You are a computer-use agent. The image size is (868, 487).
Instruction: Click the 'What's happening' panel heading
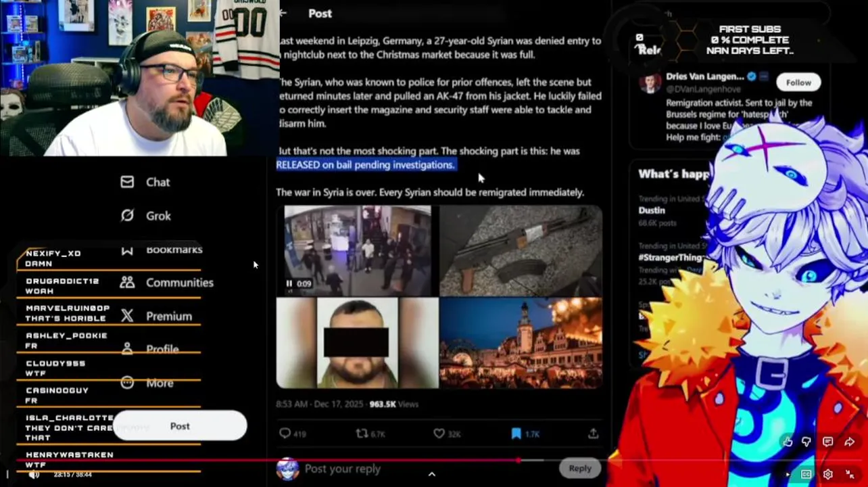[673, 174]
